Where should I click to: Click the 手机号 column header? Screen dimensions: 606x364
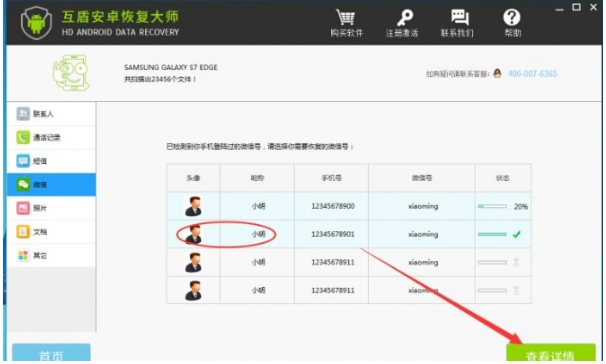point(332,178)
